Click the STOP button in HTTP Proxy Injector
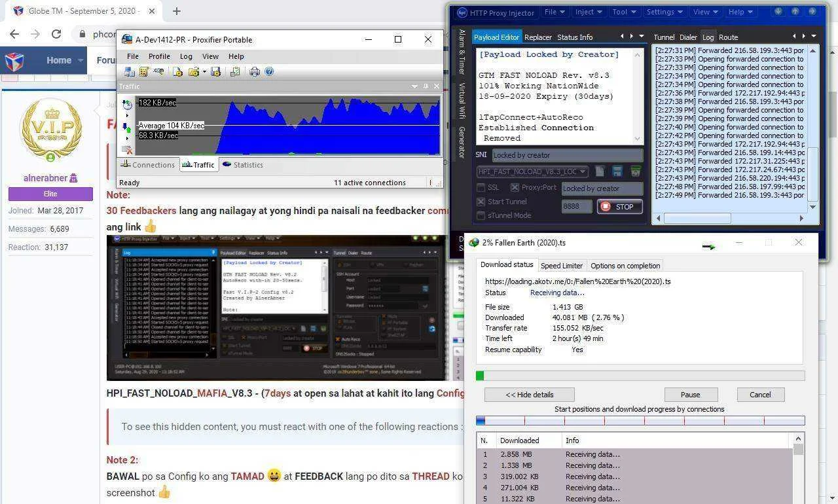The width and height of the screenshot is (838, 504). point(619,207)
